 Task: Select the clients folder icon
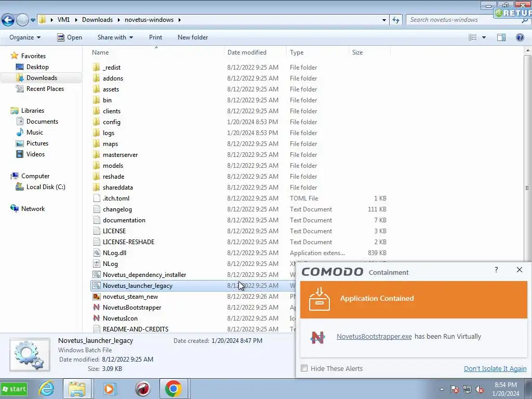97,111
